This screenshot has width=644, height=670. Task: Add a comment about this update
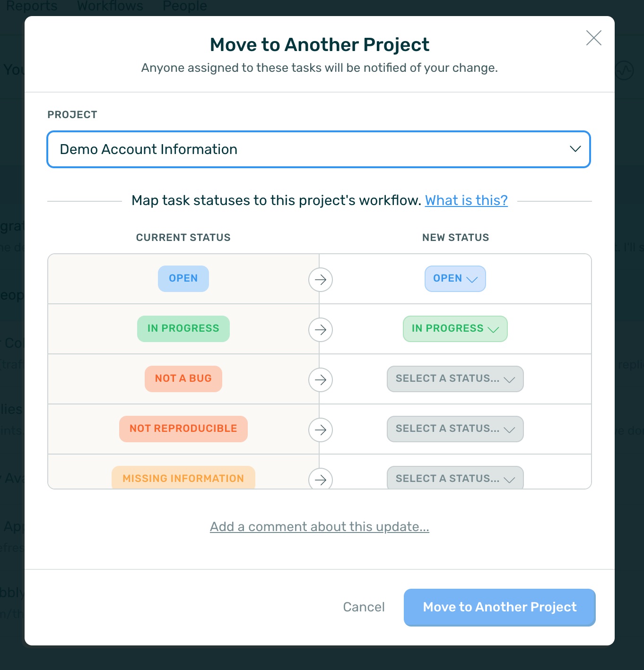(320, 526)
